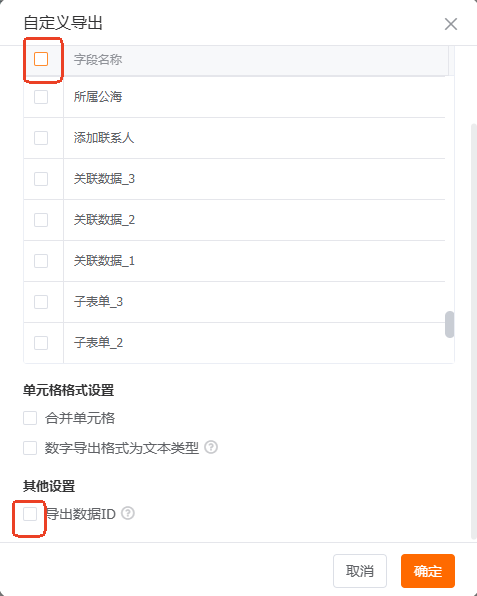Image resolution: width=477 pixels, height=596 pixels.
Task: Select the 关联数据_3 checkbox
Action: (x=41, y=179)
